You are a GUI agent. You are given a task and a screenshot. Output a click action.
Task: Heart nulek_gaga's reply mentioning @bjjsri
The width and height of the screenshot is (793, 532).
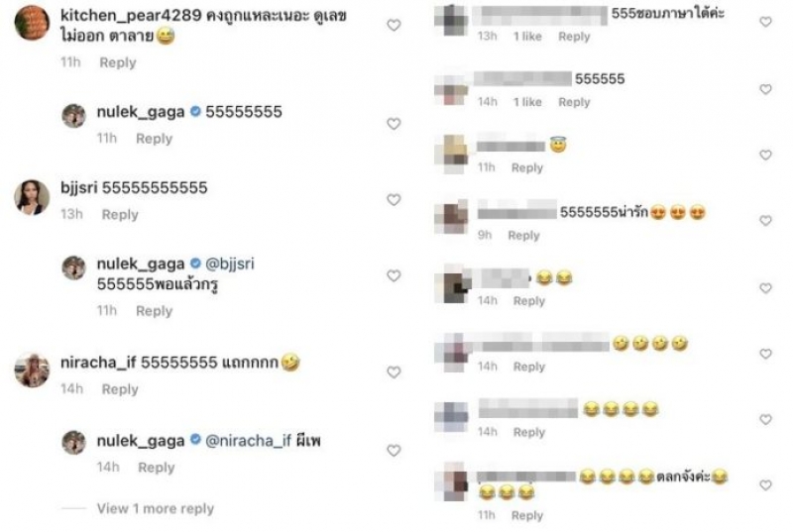tap(394, 275)
